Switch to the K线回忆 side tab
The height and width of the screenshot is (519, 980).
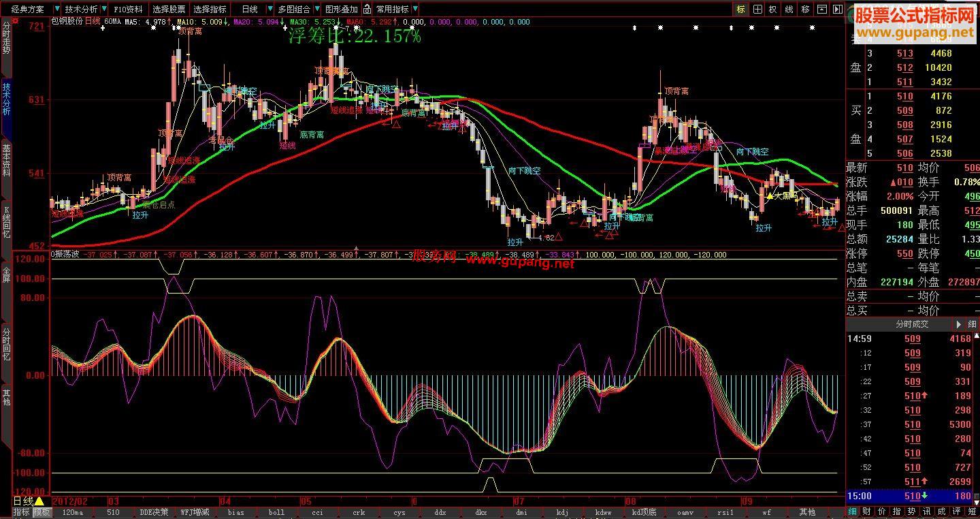[6, 222]
